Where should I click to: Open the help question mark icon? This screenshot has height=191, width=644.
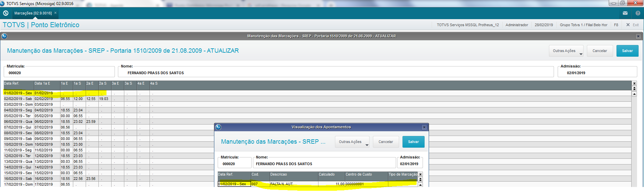coord(638,13)
